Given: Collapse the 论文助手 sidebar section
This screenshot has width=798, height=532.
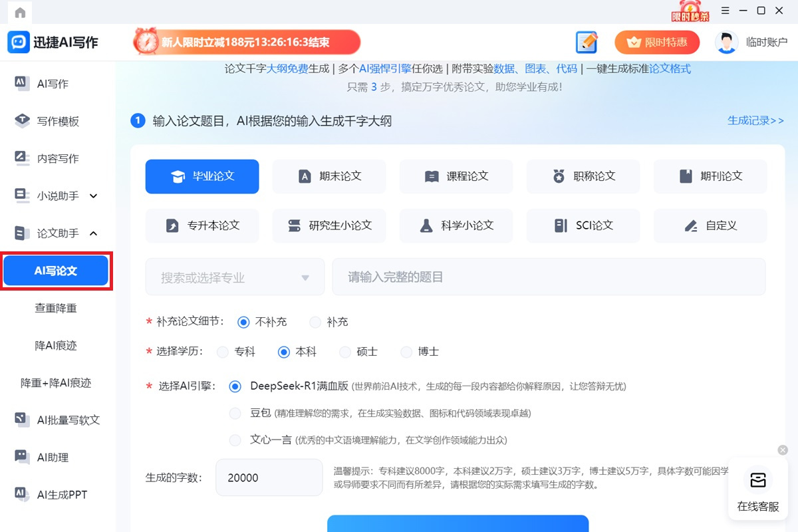Looking at the screenshot, I should click(94, 233).
